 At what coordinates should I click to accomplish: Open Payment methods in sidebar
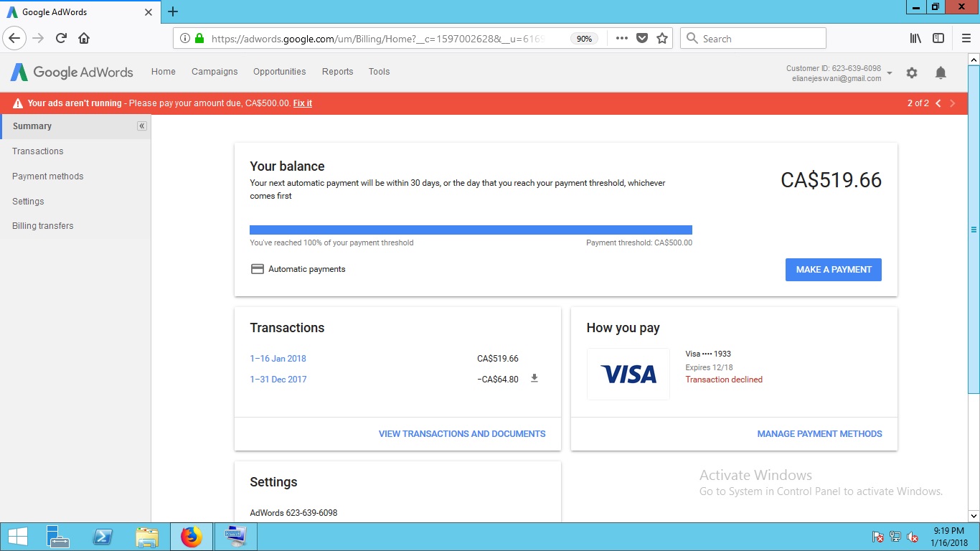48,176
